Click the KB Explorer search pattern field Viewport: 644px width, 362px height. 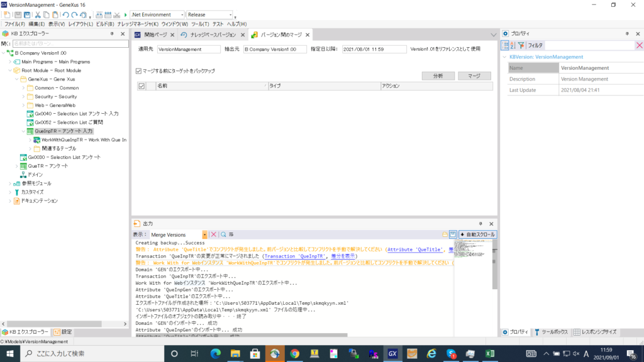point(70,43)
